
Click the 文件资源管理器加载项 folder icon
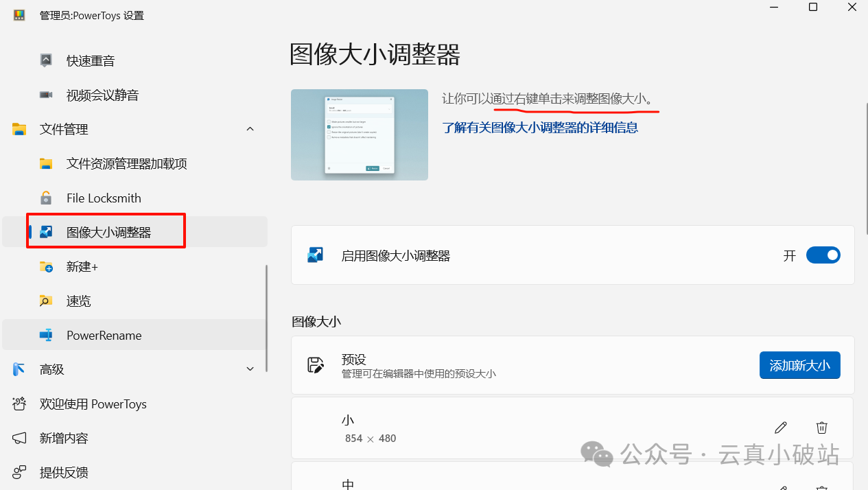(46, 163)
